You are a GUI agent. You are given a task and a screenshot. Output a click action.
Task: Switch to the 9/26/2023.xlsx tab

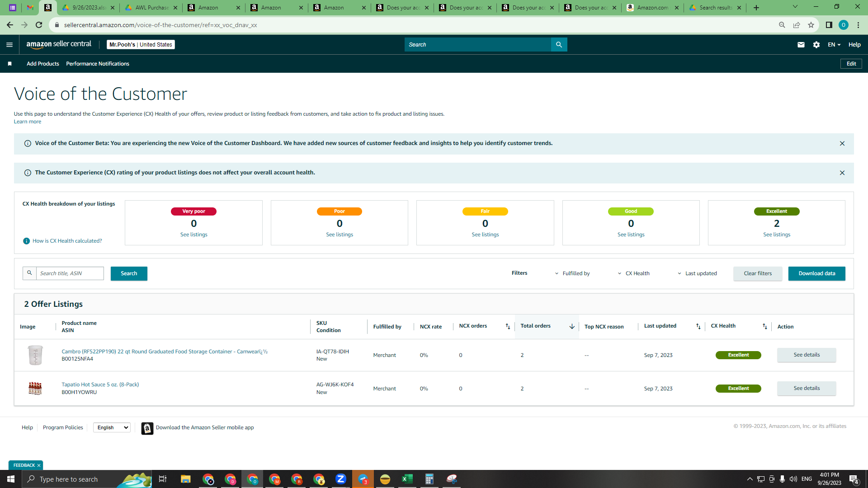pos(89,8)
